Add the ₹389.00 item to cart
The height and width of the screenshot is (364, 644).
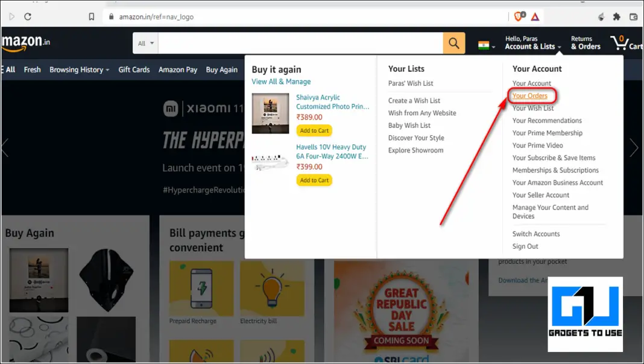click(x=314, y=130)
